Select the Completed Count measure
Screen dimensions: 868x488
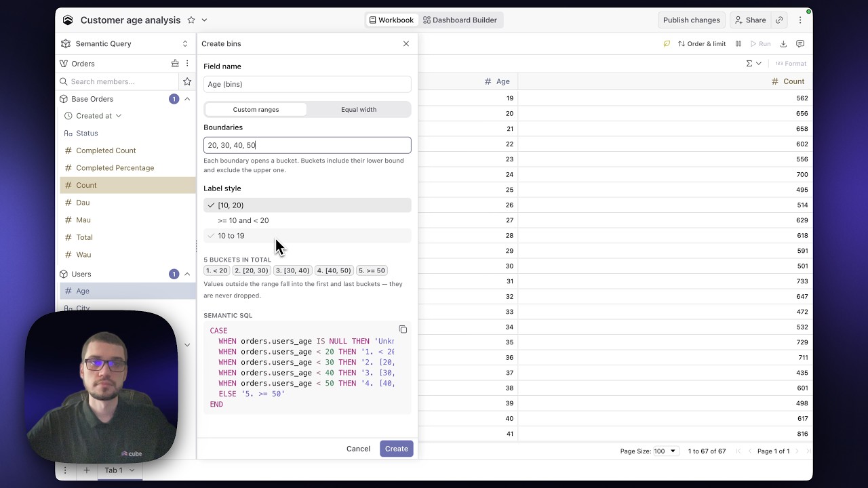click(x=127, y=150)
